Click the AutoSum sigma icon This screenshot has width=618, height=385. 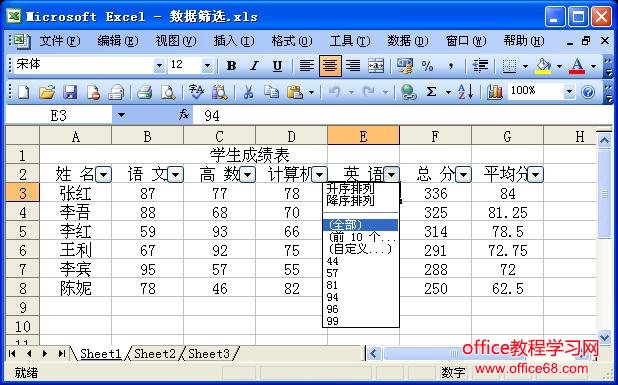432,92
